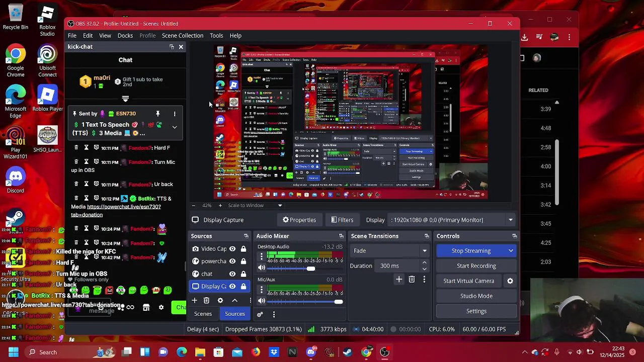The width and height of the screenshot is (644, 362).
Task: Open Stop Streaming dropdown arrow
Action: (x=511, y=251)
